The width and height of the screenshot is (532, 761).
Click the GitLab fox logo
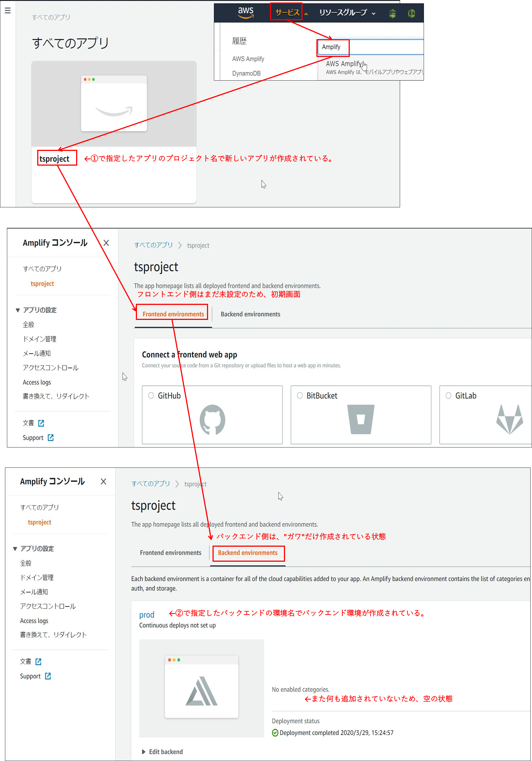coord(509,419)
